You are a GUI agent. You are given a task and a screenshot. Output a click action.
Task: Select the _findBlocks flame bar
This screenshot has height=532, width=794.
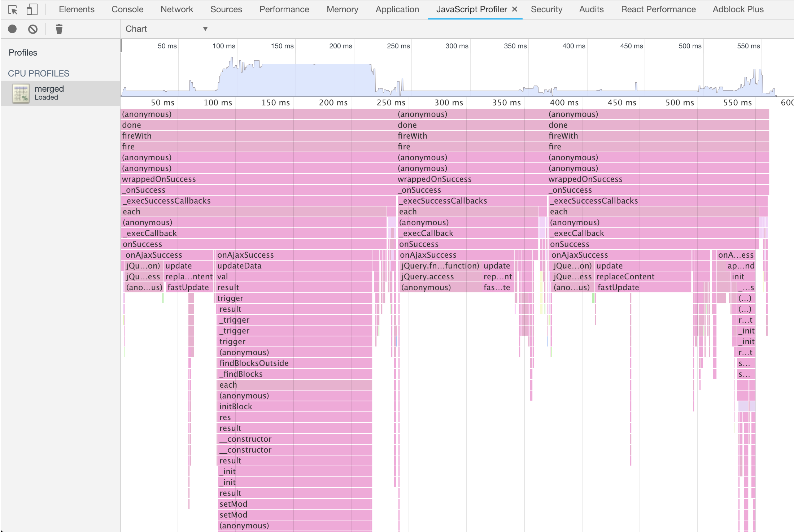[294, 374]
